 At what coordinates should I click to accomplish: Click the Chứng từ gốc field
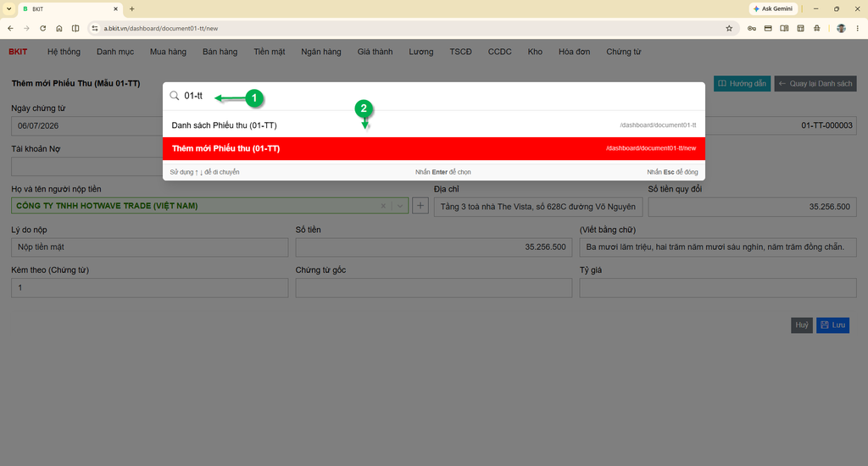coord(434,288)
